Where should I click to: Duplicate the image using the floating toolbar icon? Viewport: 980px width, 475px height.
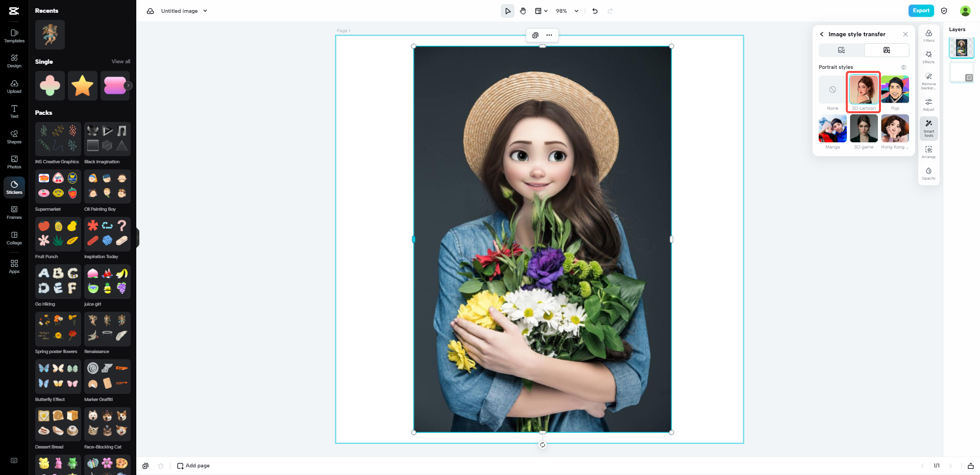pyautogui.click(x=535, y=35)
